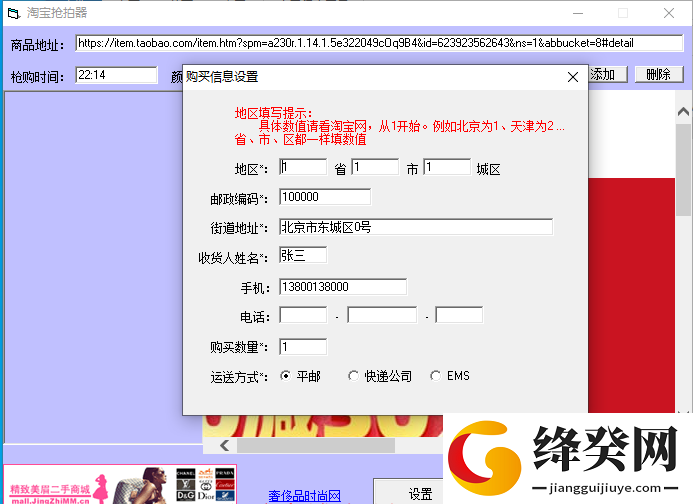693x504 pixels.
Task: Focus the 邮政编码 postal code field
Action: point(325,197)
